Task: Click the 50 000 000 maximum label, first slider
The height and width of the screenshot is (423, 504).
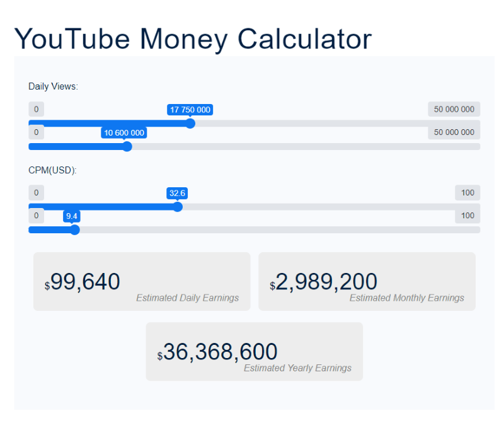Action: coord(454,108)
